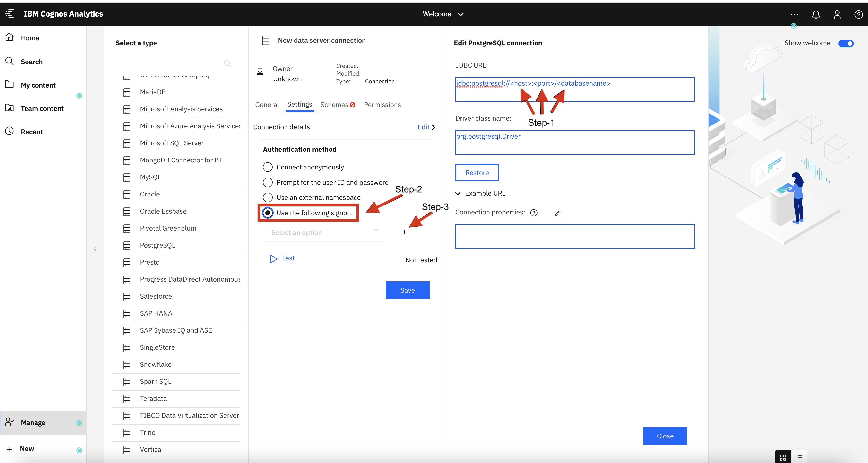
Task: Select MongoDB Connector for BI
Action: coord(175,160)
